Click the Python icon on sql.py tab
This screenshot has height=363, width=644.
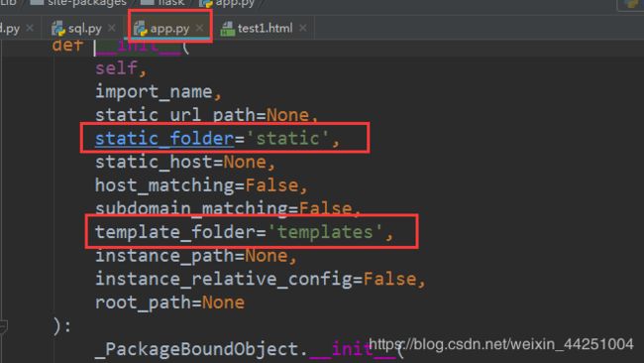pos(58,29)
